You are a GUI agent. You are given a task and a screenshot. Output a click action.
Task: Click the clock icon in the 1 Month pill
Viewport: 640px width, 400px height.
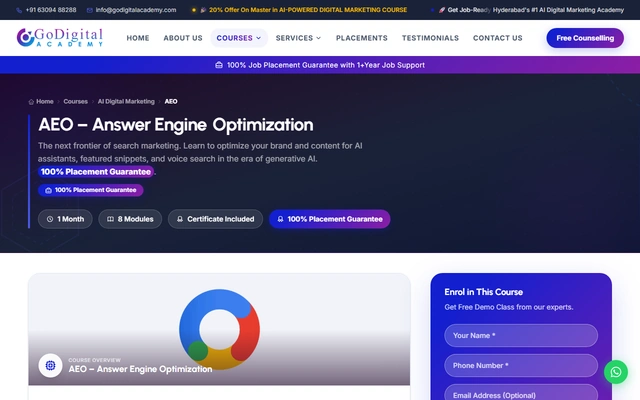(x=50, y=219)
